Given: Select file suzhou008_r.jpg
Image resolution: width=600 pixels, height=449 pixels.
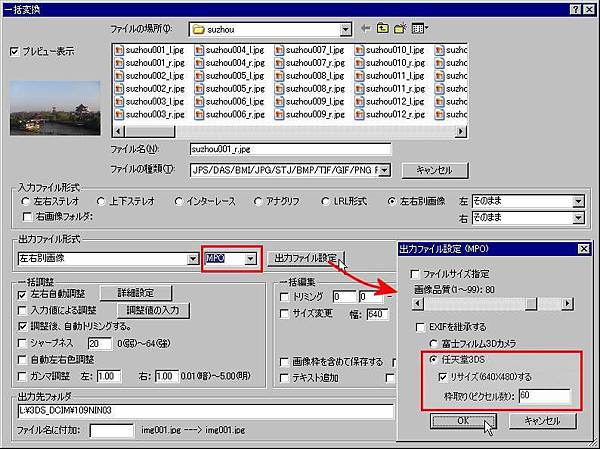Looking at the screenshot, I should [x=310, y=88].
